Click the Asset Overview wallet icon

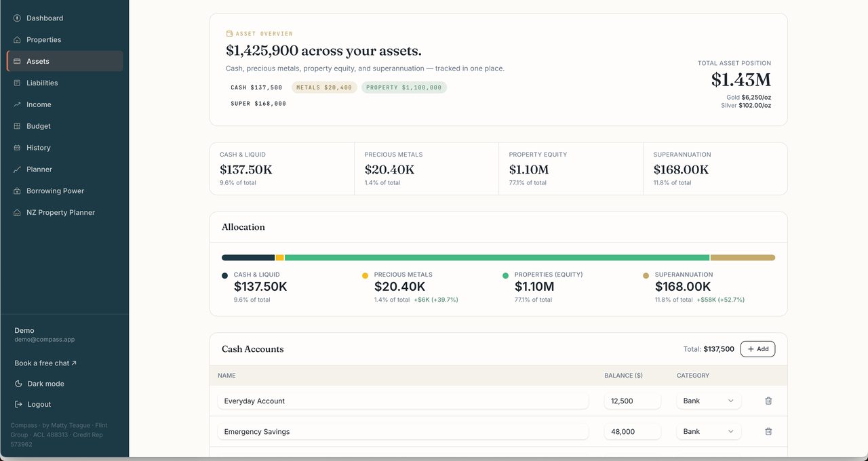(x=229, y=33)
